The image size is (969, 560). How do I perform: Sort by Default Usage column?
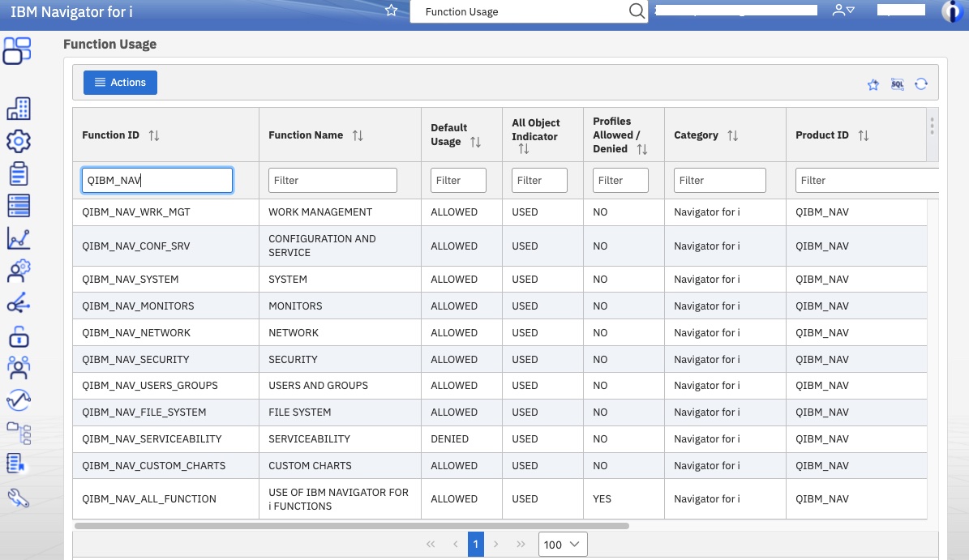click(x=475, y=142)
